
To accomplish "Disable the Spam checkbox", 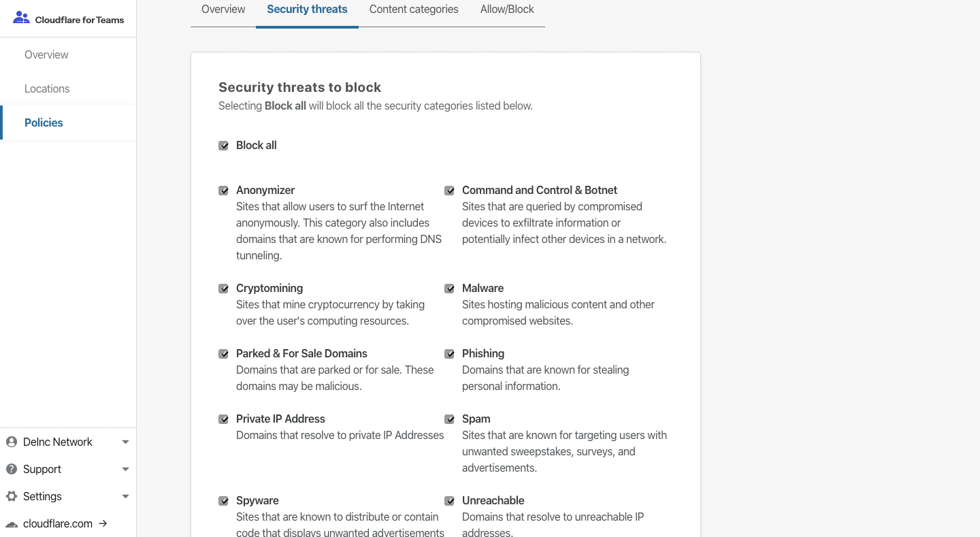I will click(449, 419).
